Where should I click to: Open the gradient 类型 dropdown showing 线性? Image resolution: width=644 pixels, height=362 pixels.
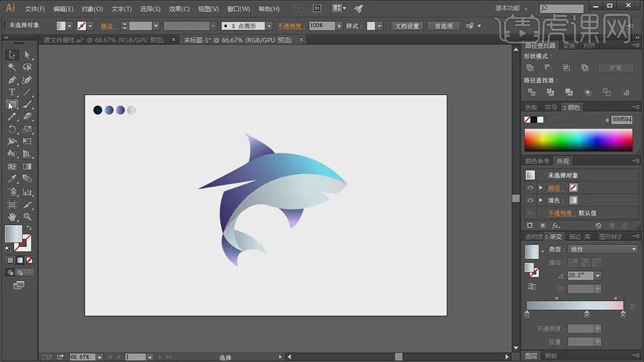[x=602, y=249]
